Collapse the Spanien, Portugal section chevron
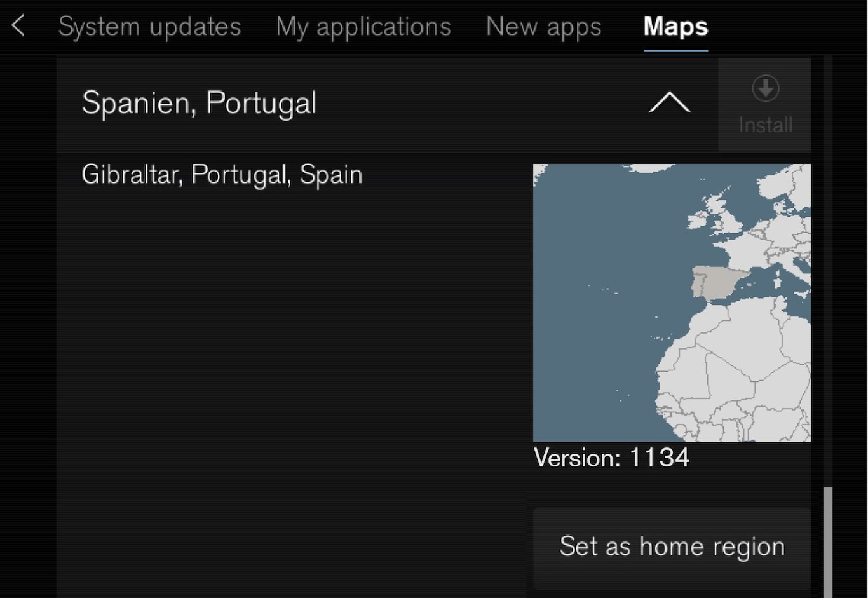The width and height of the screenshot is (868, 598). (669, 103)
